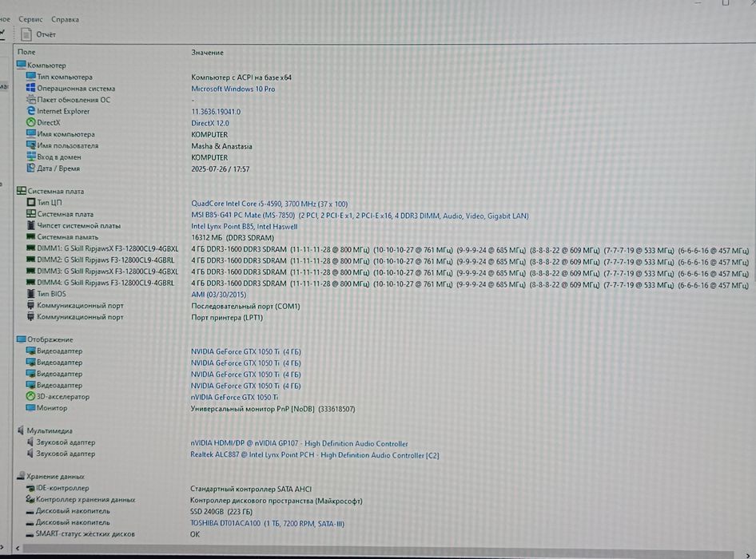Screen dimensions: 756x559
Task: Select the Контроллер дискового пространства (Майкрософт) value
Action: coord(277,501)
